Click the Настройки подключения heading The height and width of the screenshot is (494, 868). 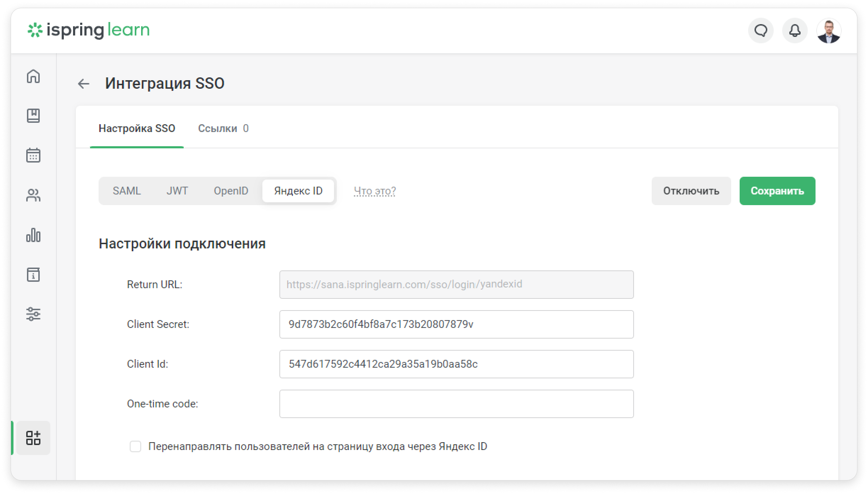[x=182, y=244]
